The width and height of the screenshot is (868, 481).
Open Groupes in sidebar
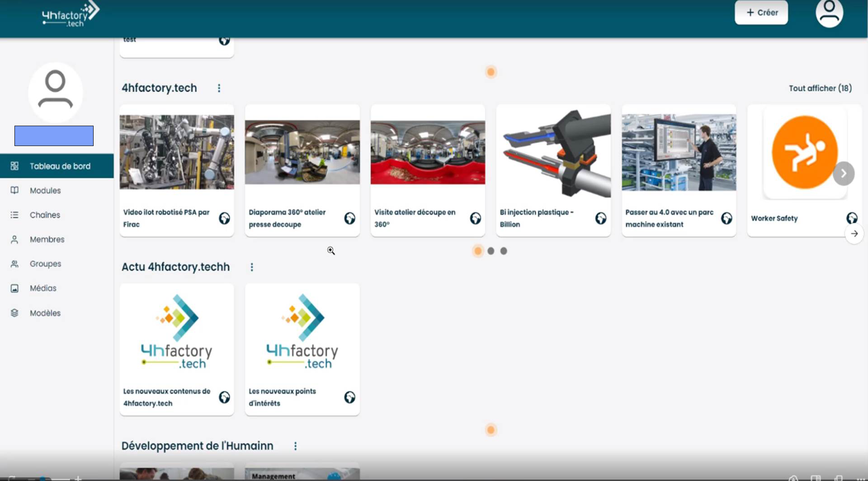(45, 264)
